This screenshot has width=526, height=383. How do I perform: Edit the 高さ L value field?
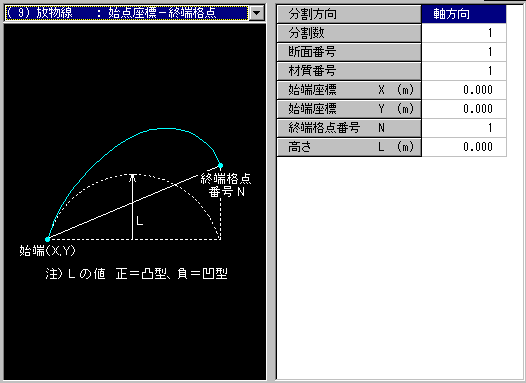click(464, 147)
